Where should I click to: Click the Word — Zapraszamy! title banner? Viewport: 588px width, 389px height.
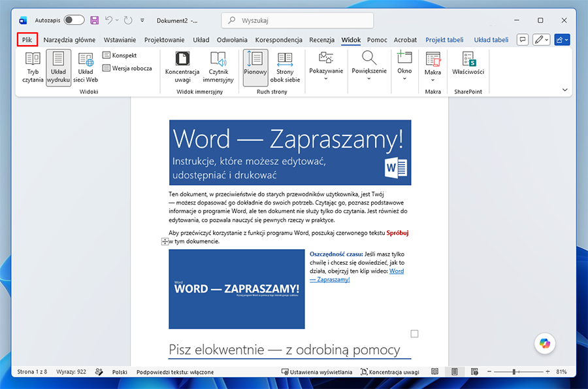[x=290, y=152]
